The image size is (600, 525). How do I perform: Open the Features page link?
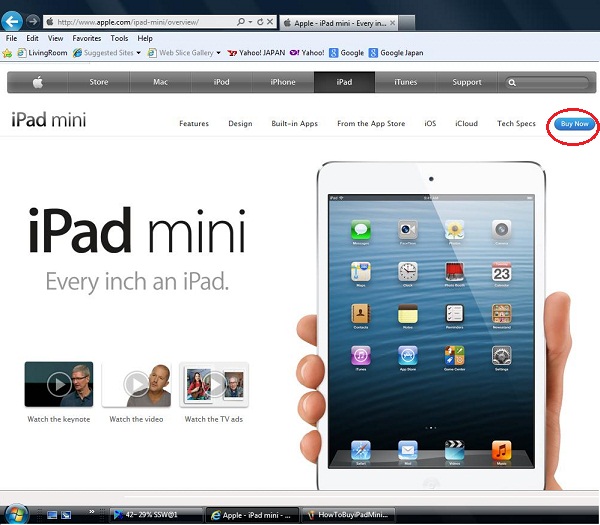tap(194, 124)
